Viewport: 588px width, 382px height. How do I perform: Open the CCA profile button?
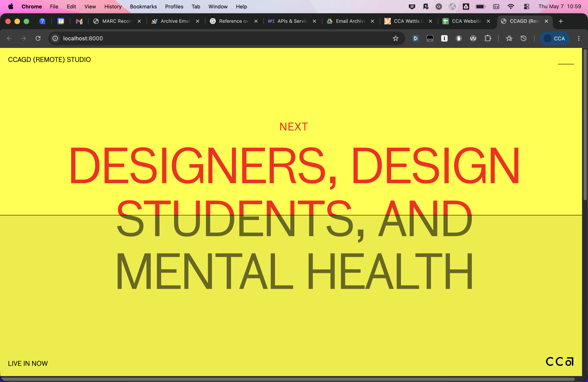coord(555,39)
